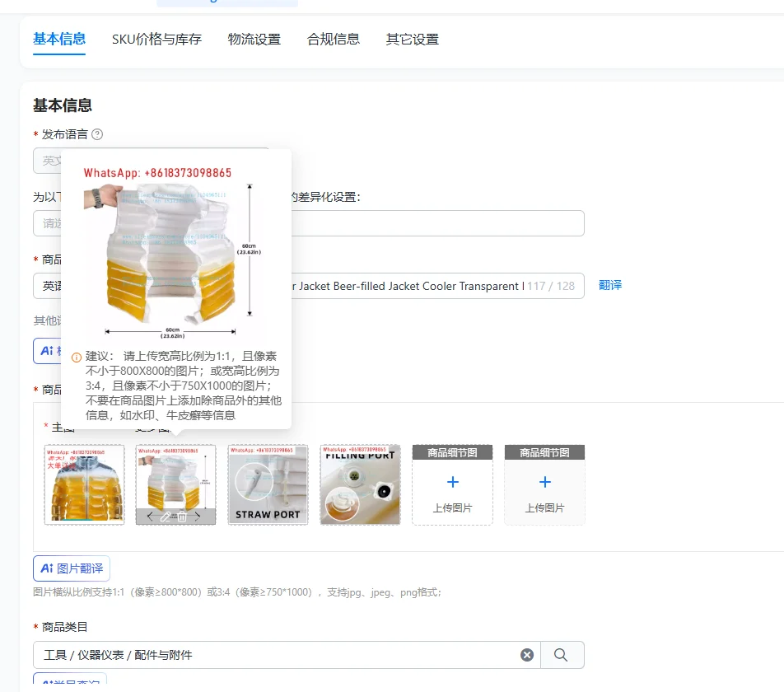Click the AI 图片翻译 button

click(x=72, y=568)
